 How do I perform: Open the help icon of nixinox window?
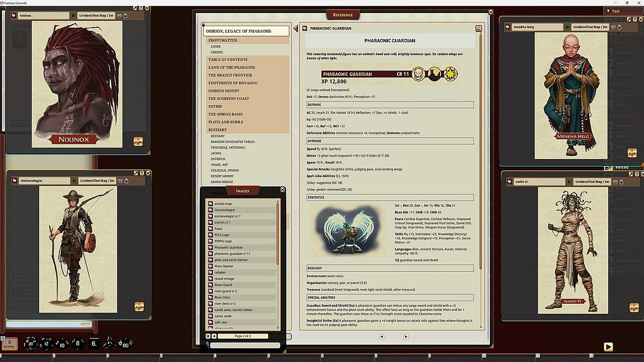(x=141, y=9)
